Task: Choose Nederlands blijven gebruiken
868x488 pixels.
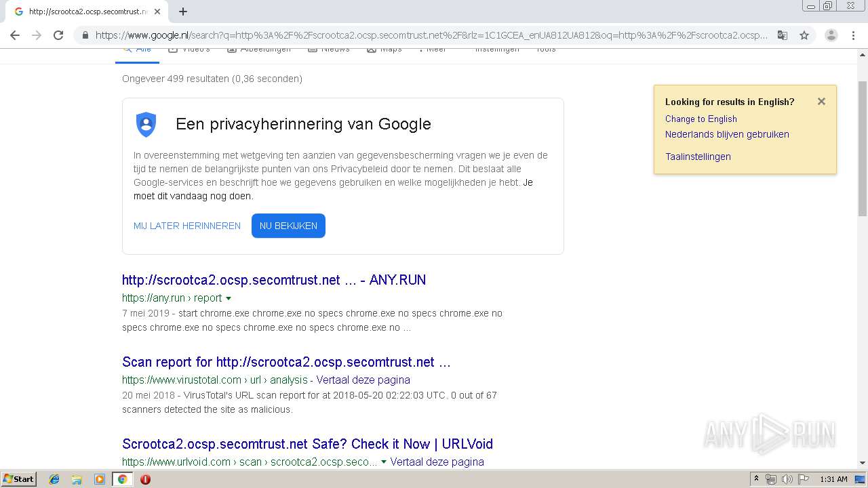Action: point(727,134)
